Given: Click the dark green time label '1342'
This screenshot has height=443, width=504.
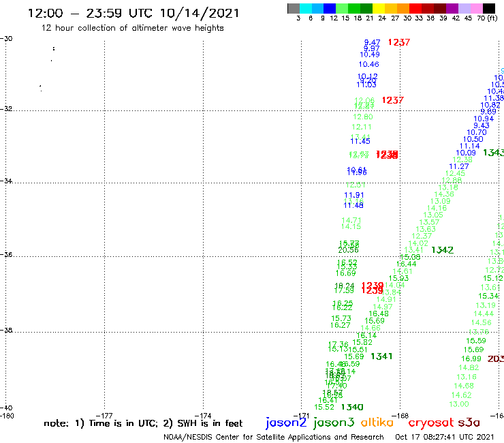Looking at the screenshot, I should tap(442, 250).
